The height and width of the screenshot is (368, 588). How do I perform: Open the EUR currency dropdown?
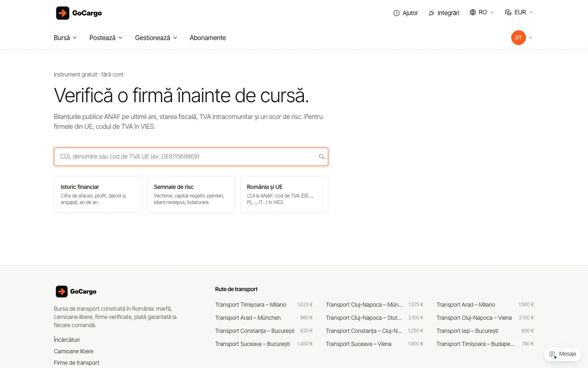click(519, 12)
